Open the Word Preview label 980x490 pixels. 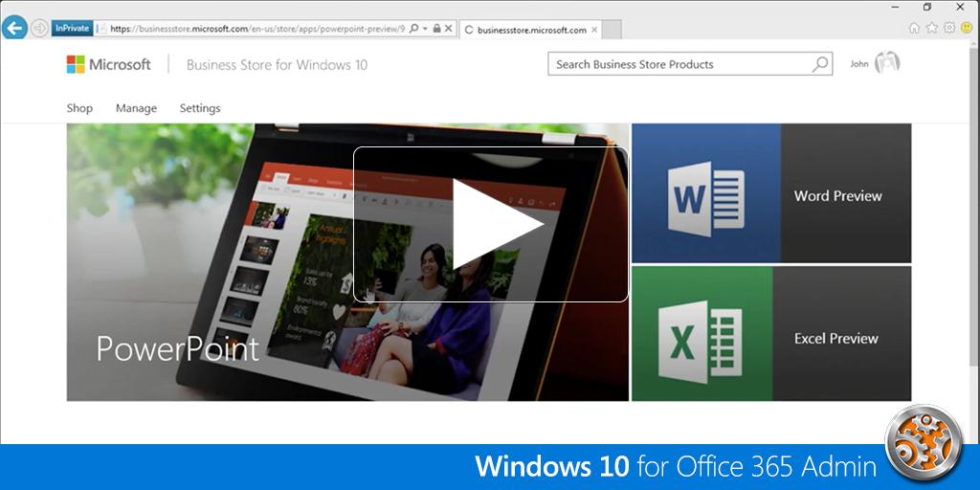tap(837, 195)
